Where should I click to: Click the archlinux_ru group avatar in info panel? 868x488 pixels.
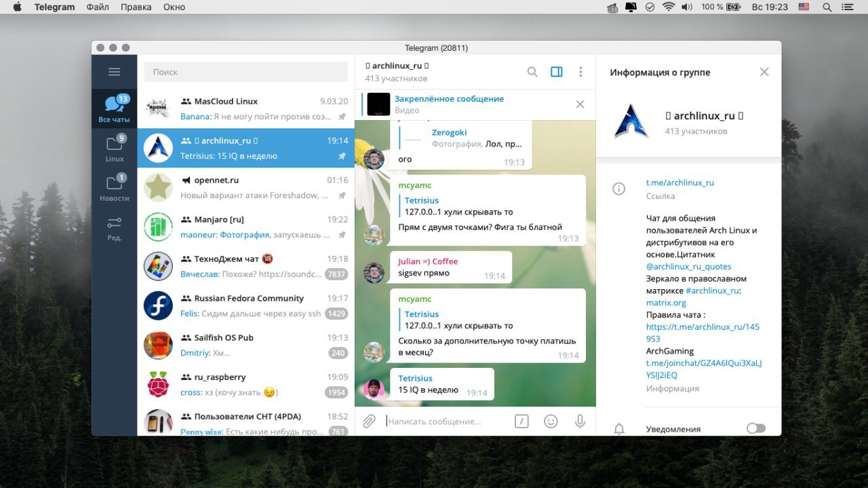pyautogui.click(x=631, y=122)
